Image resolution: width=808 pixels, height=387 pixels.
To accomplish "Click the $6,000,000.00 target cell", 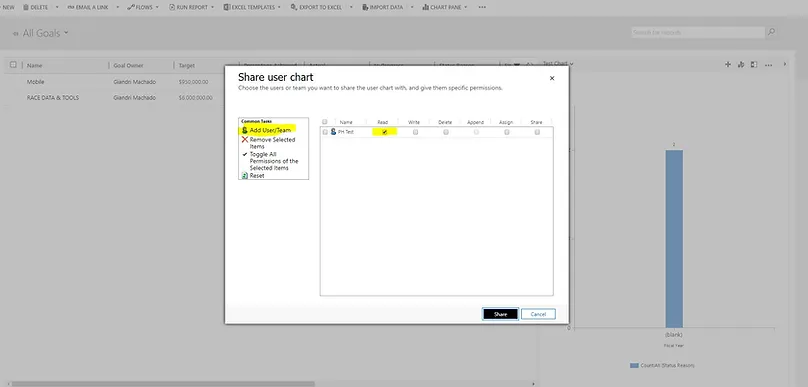I will pos(195,97).
